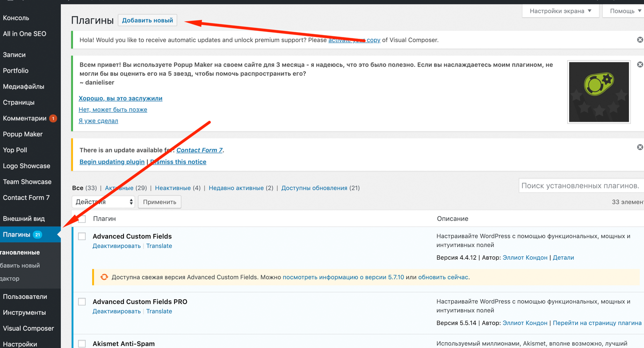Click Я уже сделал link
The image size is (644, 348).
(x=98, y=121)
